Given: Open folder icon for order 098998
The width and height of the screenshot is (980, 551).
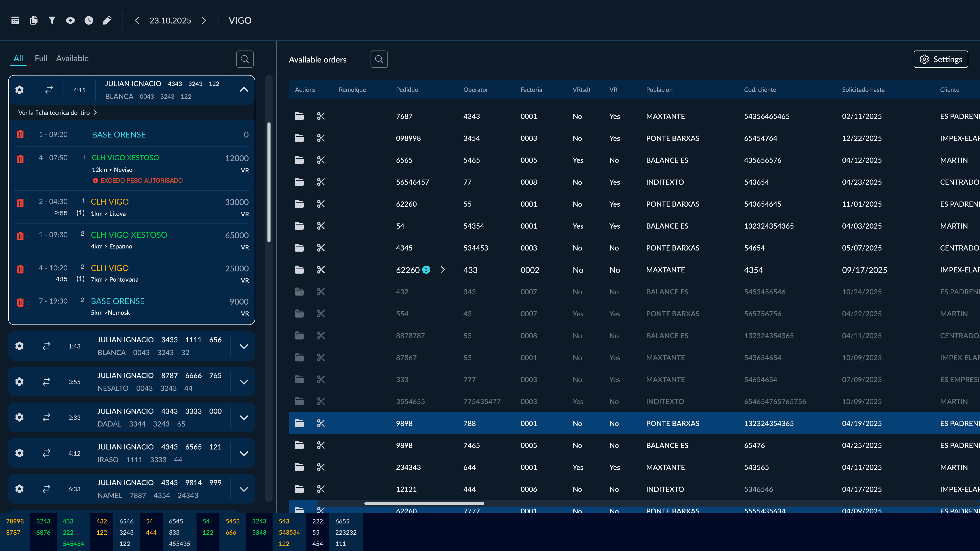Looking at the screenshot, I should click(299, 139).
